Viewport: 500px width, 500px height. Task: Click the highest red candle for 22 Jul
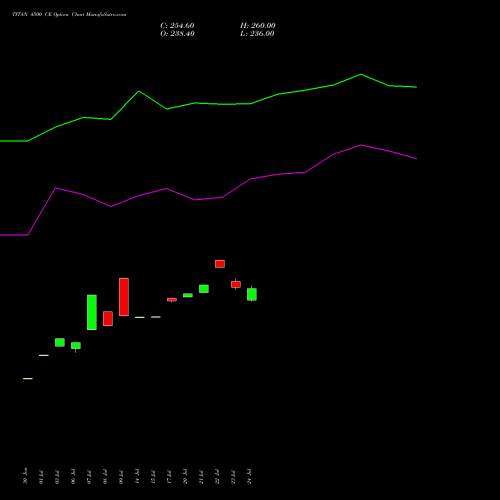(x=220, y=264)
